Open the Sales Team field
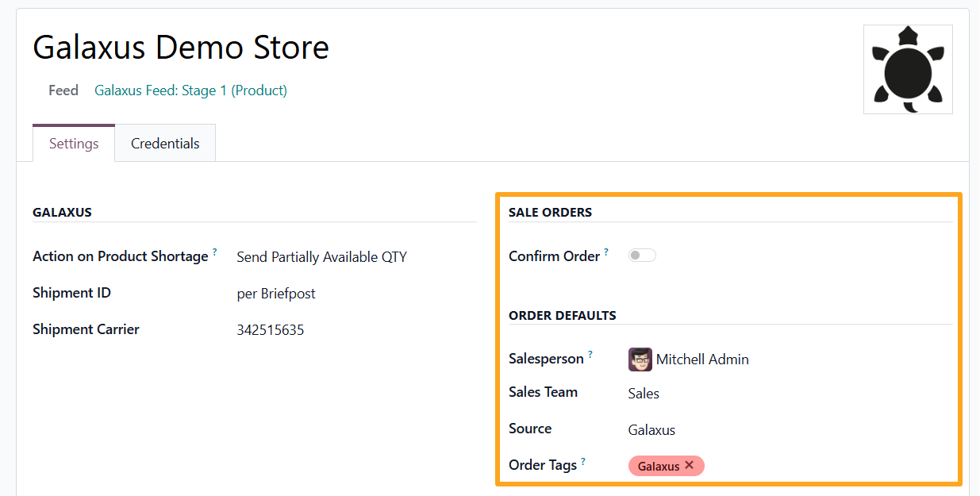 [644, 394]
